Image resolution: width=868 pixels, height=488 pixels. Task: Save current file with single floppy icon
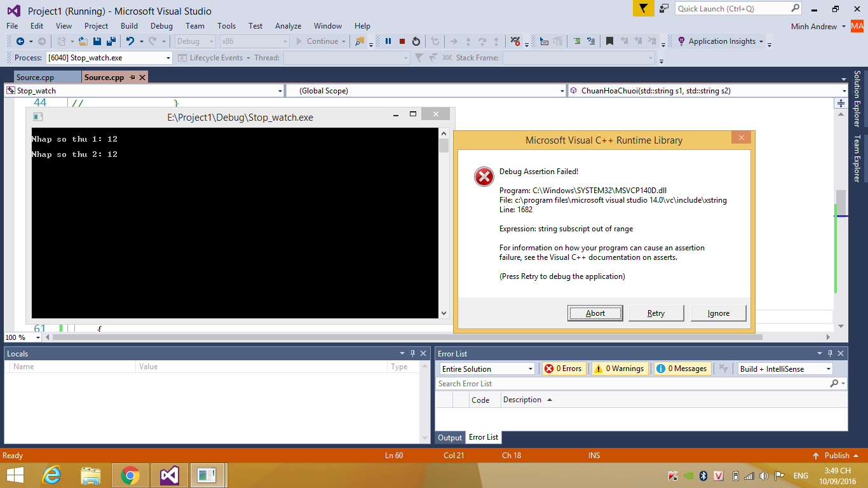coord(97,41)
